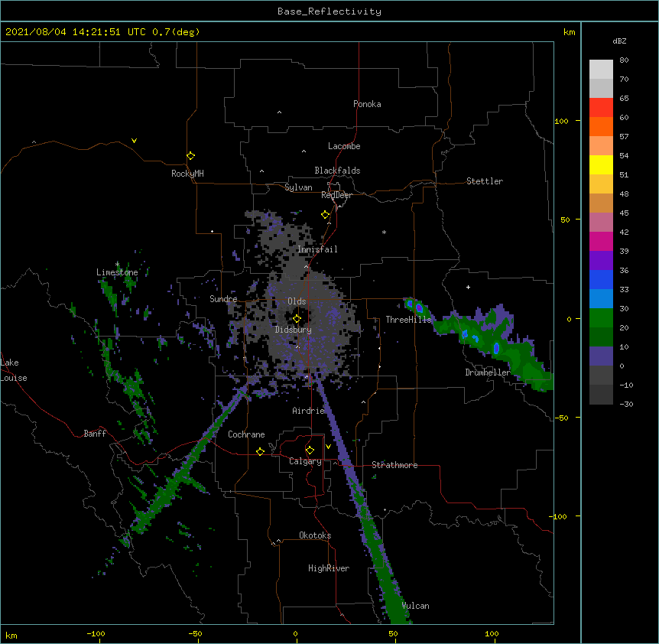659x644 pixels.
Task: Click the km unit label at bottom left
Action: [x=11, y=635]
